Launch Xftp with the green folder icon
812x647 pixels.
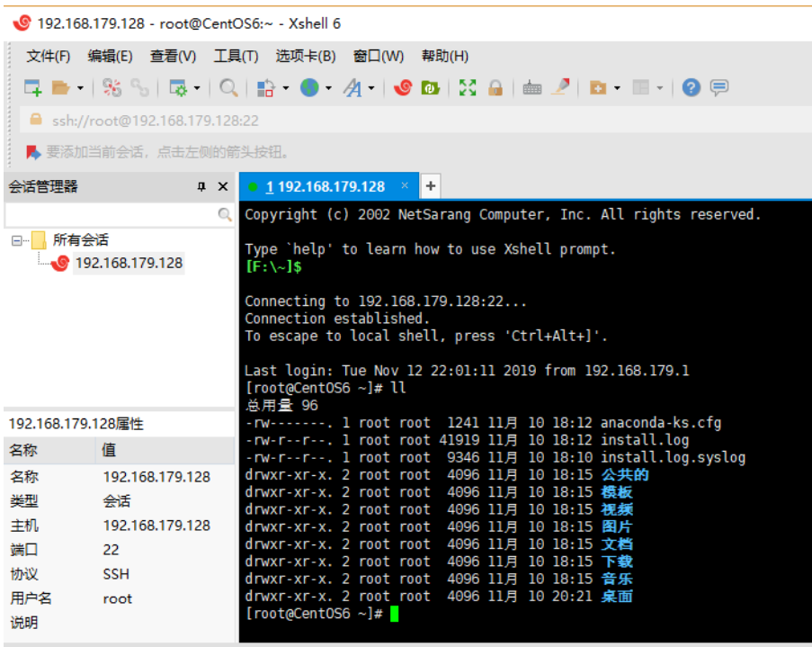coord(431,87)
